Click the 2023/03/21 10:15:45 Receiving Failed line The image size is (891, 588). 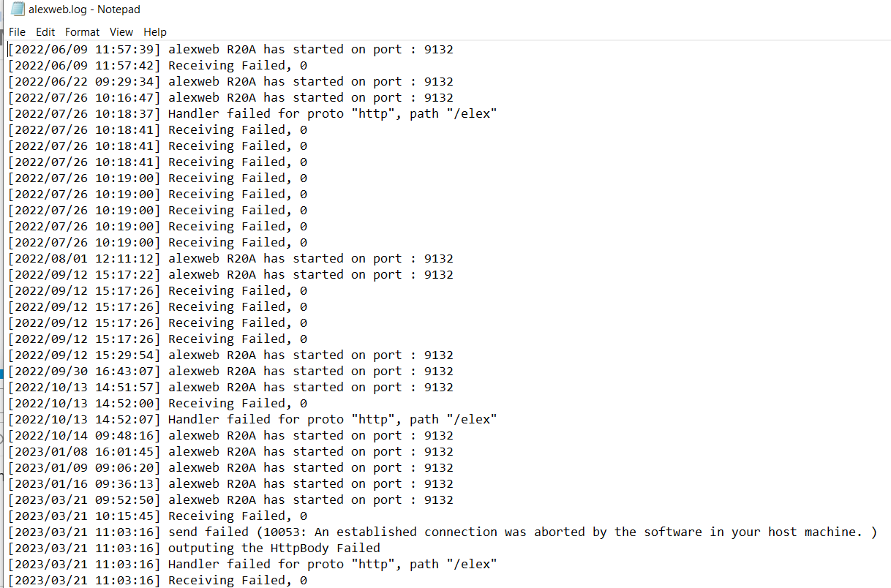tap(157, 516)
